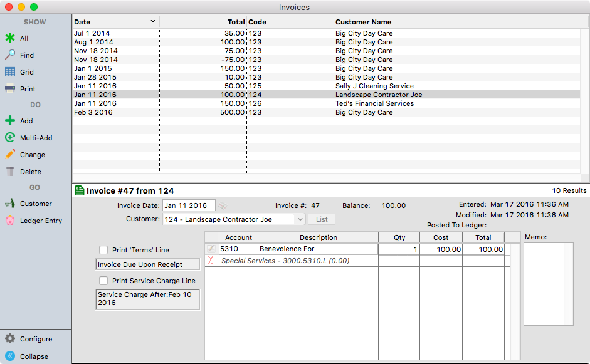590x364 pixels.
Task: Click the List button beside Customer
Action: click(322, 219)
